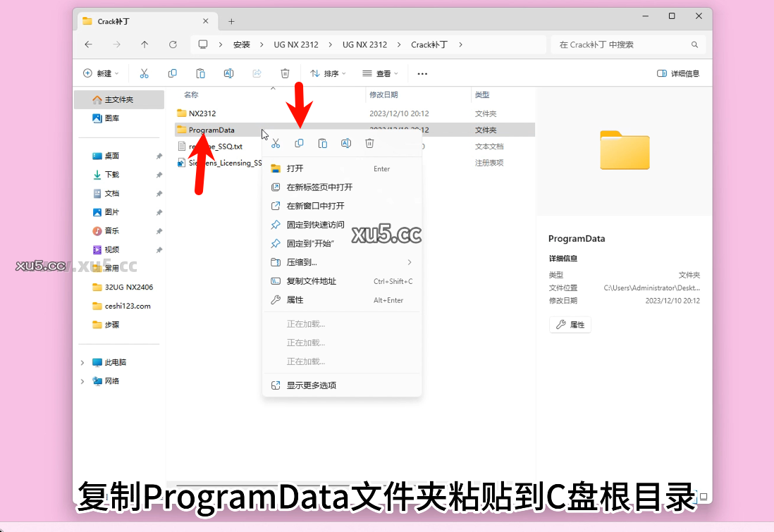774x532 pixels.
Task: Select the Cut icon in the toolbar
Action: (x=144, y=73)
